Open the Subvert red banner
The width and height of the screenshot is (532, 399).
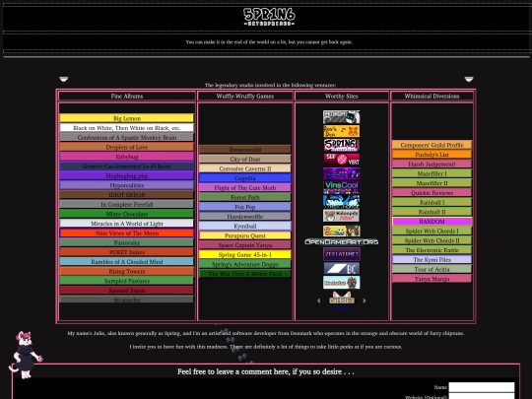click(341, 160)
